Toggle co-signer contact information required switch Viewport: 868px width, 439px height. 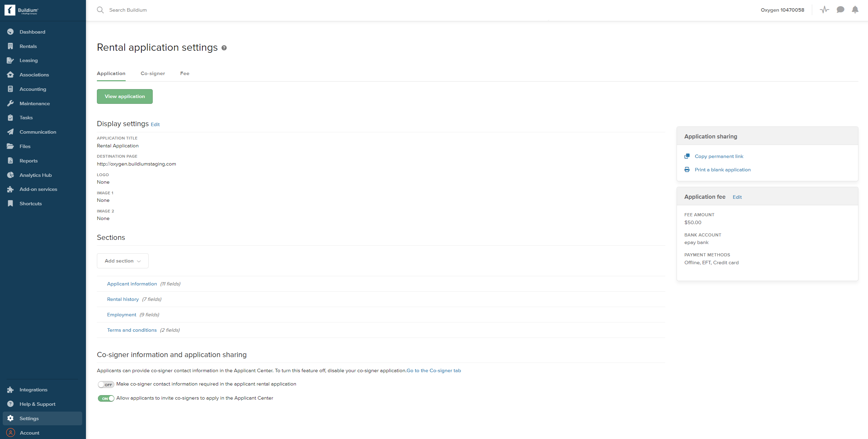106,385
